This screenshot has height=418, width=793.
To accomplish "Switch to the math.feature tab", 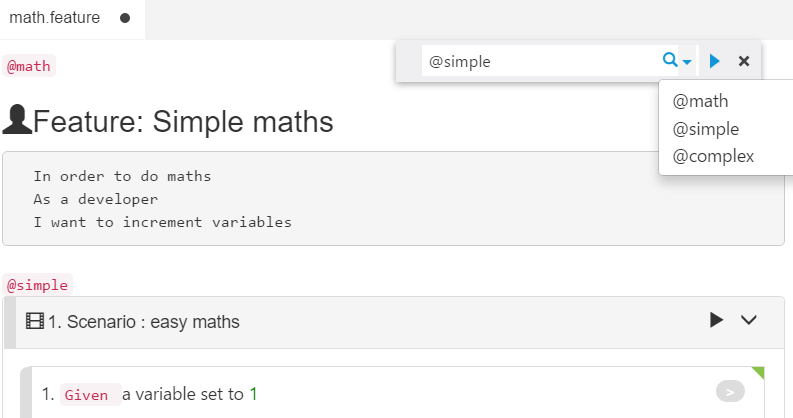I will tap(55, 18).
